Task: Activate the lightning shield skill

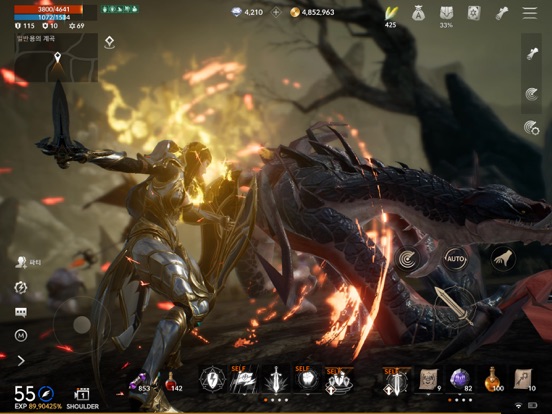Action: 212,380
